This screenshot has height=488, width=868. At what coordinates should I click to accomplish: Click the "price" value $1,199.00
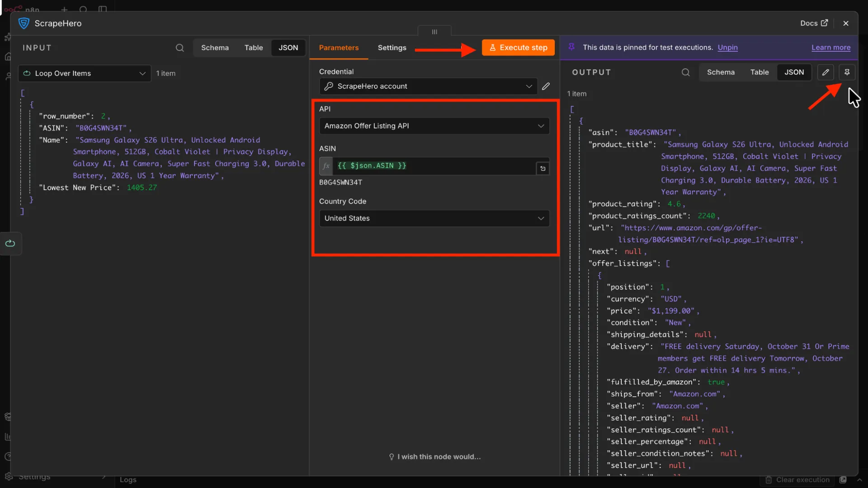671,311
